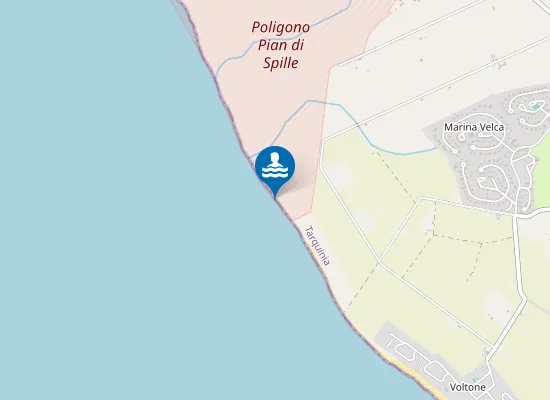Viewport: 550px width, 400px height.
Task: Click the tip of the swimmer marker pin
Action: [x=275, y=197]
